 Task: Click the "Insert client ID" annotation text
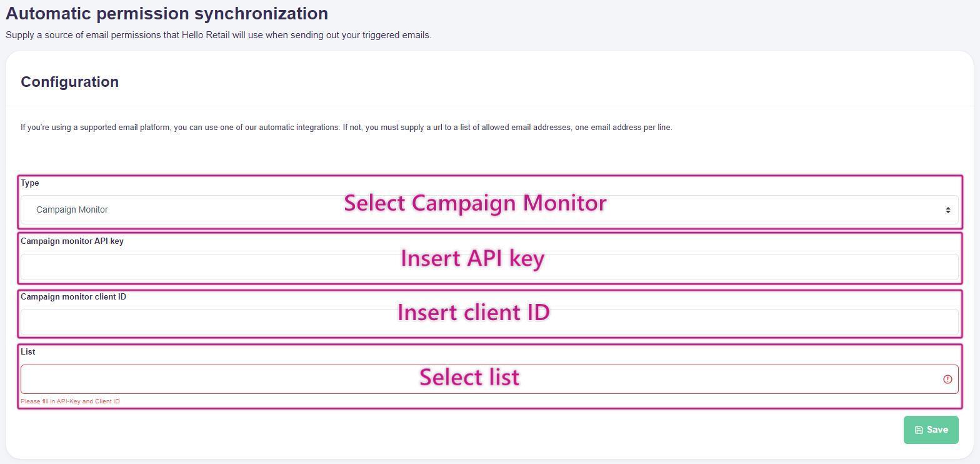click(473, 313)
